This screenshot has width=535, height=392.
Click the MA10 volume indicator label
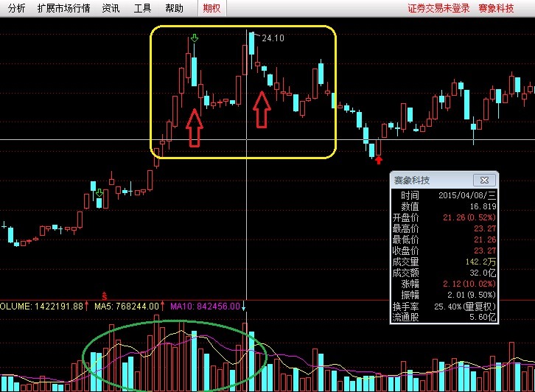[x=205, y=306]
